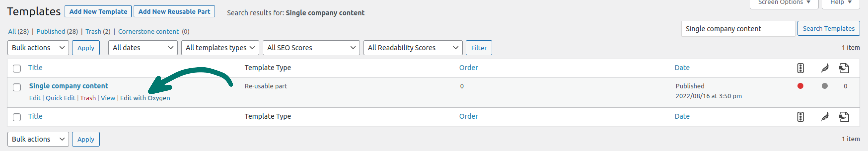Open the Screen Options tab
The image size is (868, 151).
tap(784, 3)
